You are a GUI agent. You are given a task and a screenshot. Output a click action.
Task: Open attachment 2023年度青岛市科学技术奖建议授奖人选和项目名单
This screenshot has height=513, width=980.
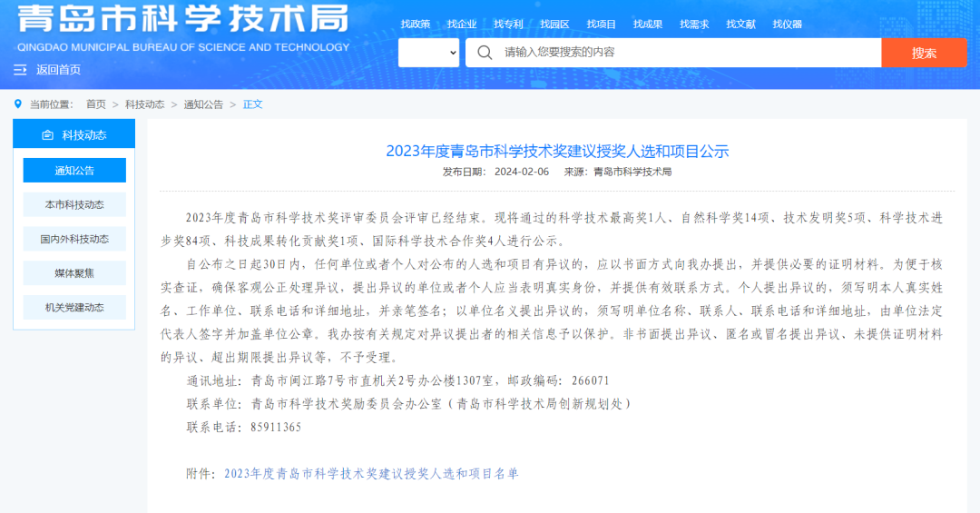coord(371,474)
